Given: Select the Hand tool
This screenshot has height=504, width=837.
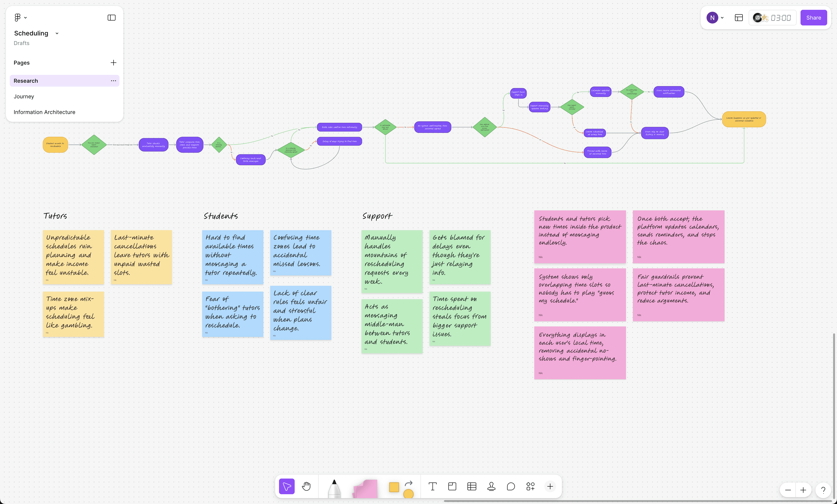Looking at the screenshot, I should tap(306, 486).
